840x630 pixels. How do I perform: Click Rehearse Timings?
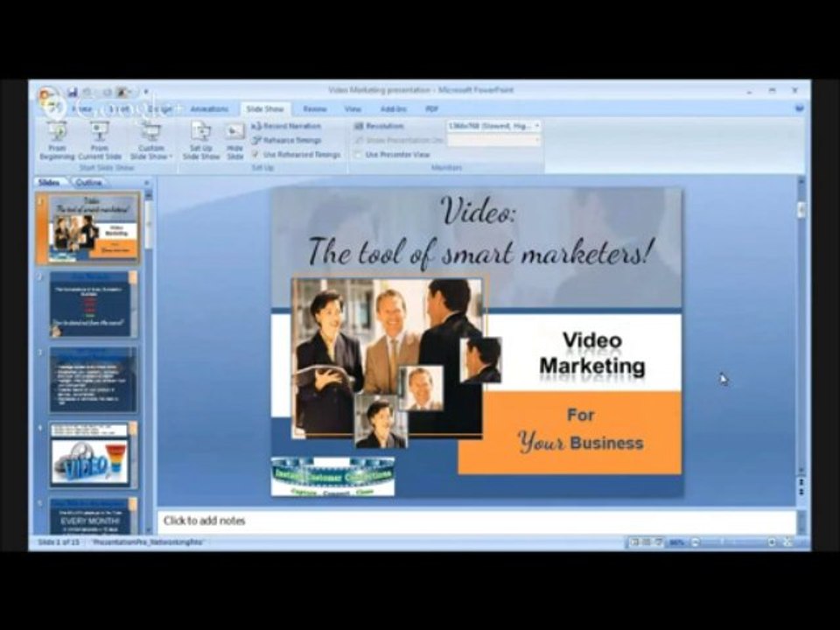[287, 140]
